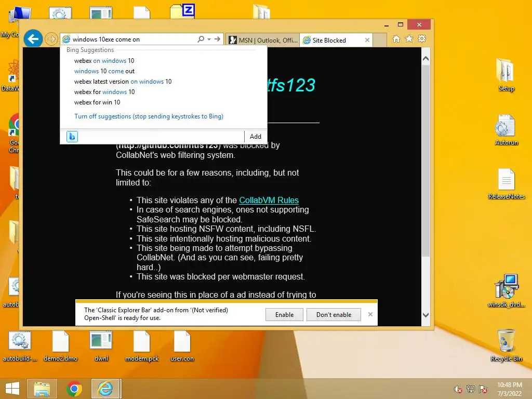This screenshot has height=399, width=532.
Task: Close the Site Blocked tab
Action: (367, 40)
